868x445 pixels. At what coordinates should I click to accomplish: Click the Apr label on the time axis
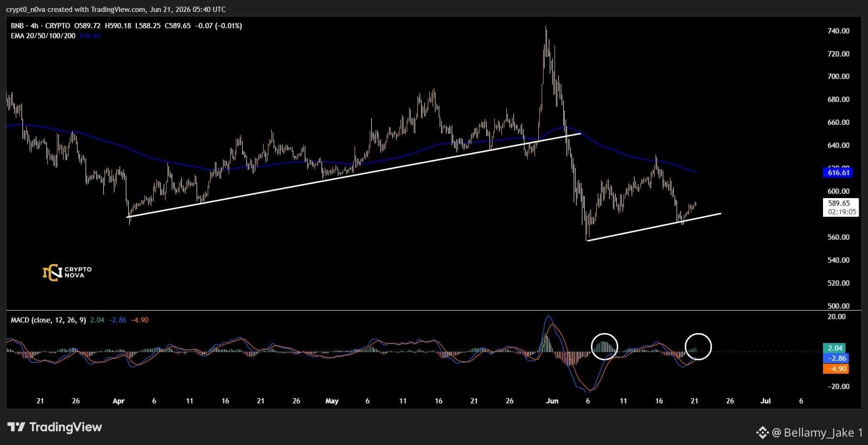tap(118, 401)
